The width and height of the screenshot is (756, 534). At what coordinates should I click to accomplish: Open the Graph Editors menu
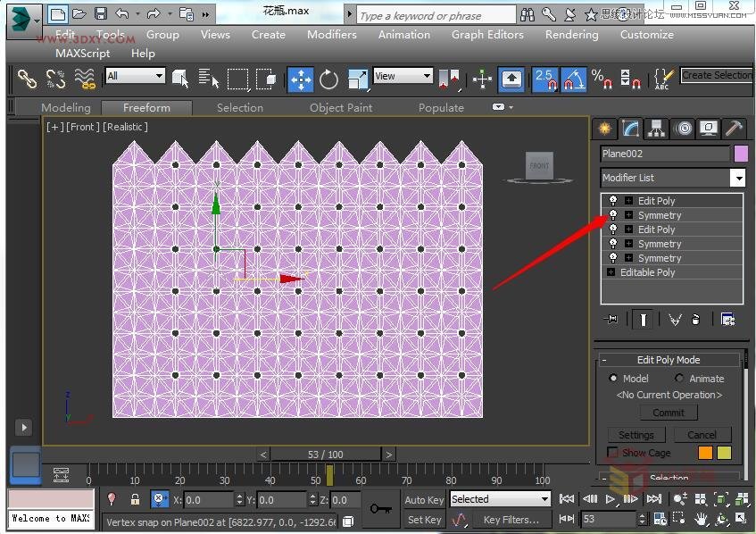(486, 35)
